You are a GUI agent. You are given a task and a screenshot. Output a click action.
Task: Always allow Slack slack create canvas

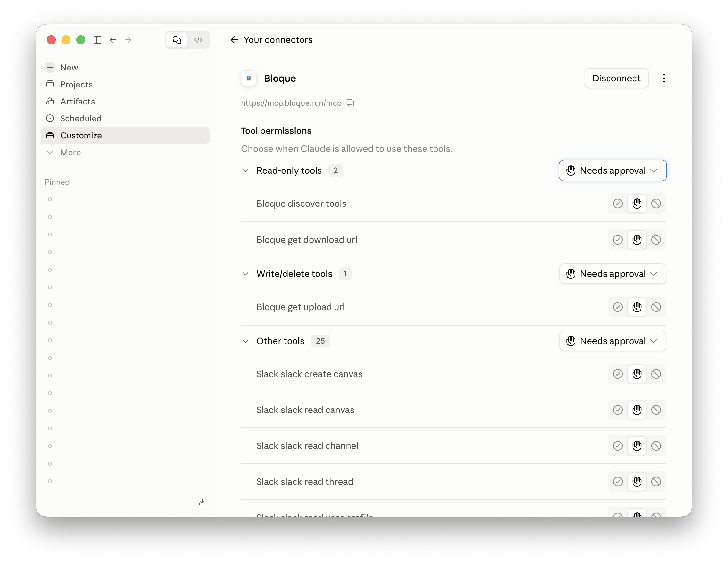click(618, 374)
